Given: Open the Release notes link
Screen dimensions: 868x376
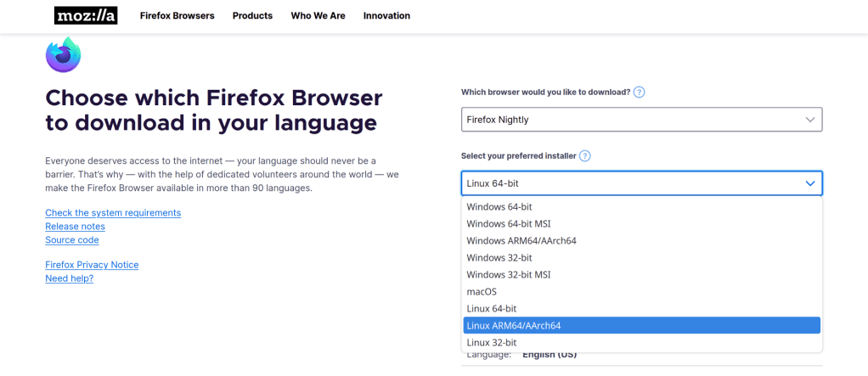Looking at the screenshot, I should click(x=75, y=227).
